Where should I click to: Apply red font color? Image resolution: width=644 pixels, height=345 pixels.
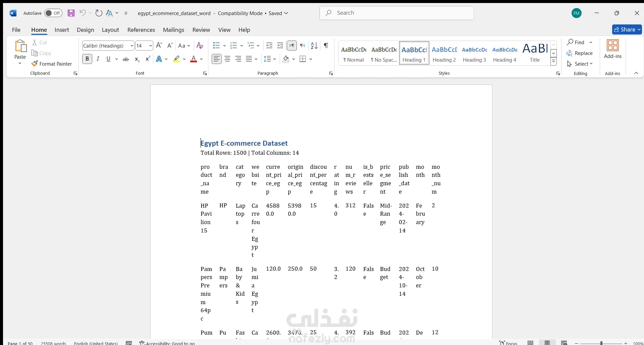pos(194,59)
